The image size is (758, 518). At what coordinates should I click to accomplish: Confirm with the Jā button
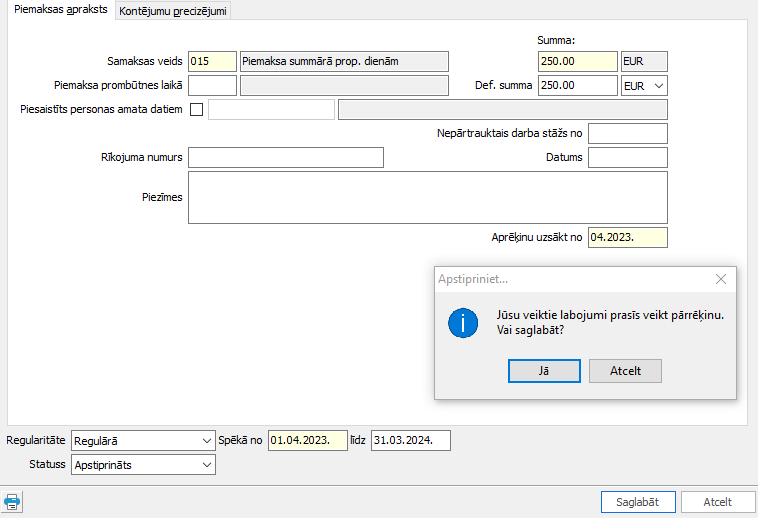pos(544,371)
